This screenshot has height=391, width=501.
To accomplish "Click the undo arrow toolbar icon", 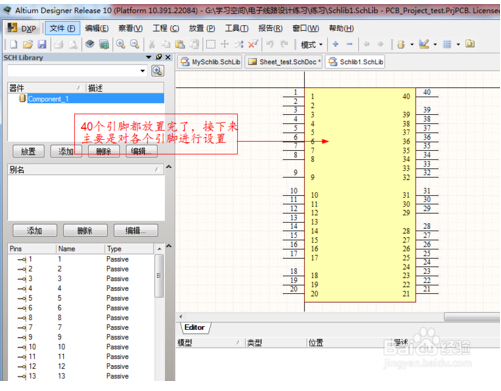I will pos(270,44).
